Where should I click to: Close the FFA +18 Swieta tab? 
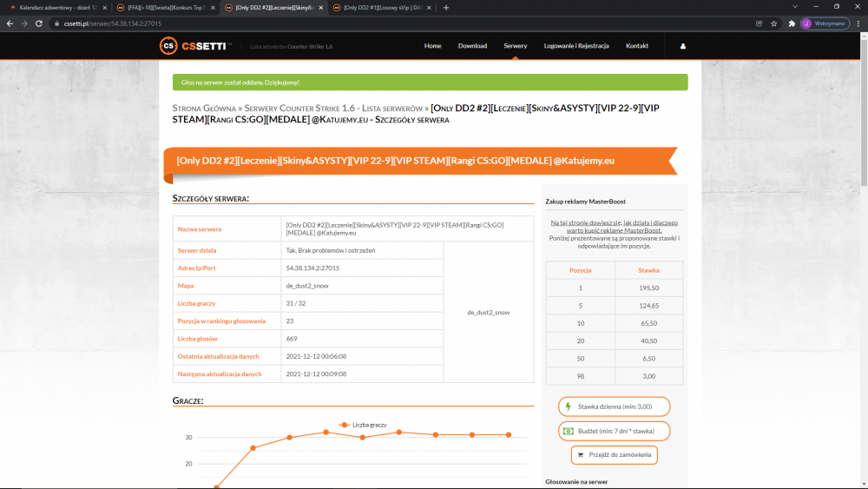[213, 8]
